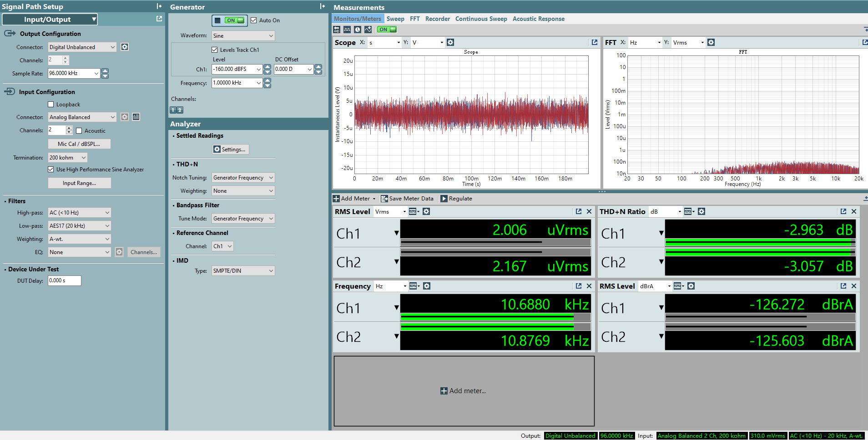This screenshot has height=440, width=868.
Task: Uncheck Levels Track Ch1
Action: click(x=215, y=50)
